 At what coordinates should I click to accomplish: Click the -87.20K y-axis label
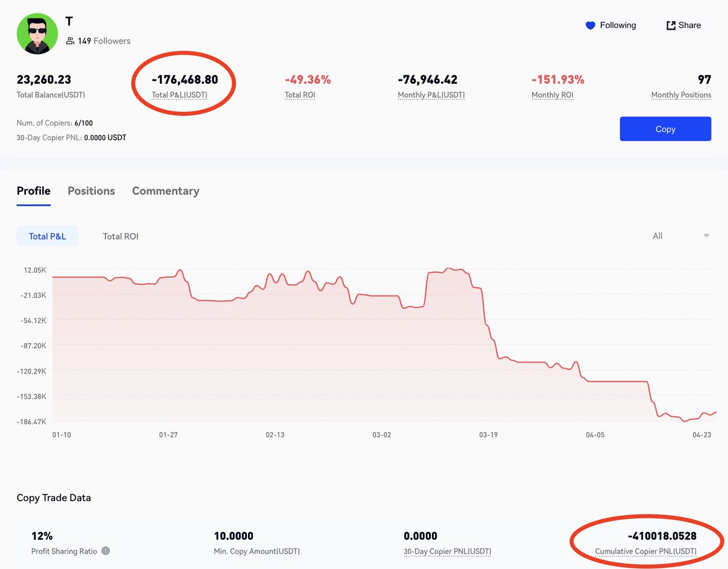tap(33, 346)
